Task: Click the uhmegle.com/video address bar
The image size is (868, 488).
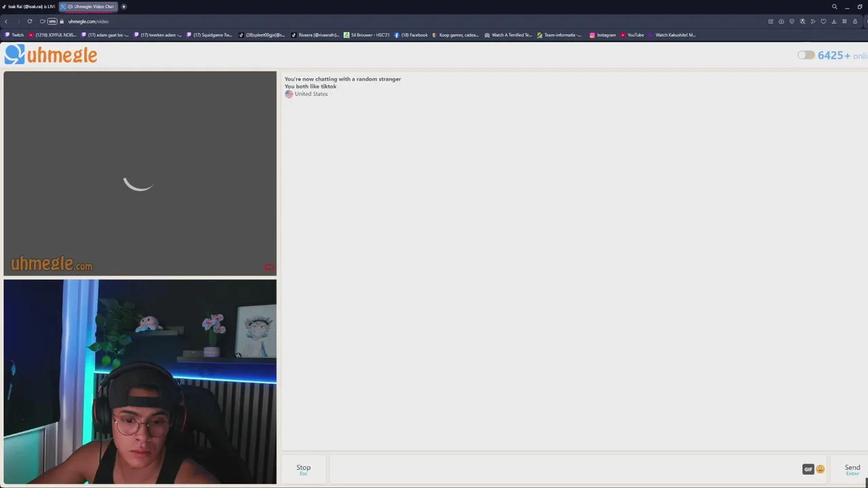Action: coord(88,22)
